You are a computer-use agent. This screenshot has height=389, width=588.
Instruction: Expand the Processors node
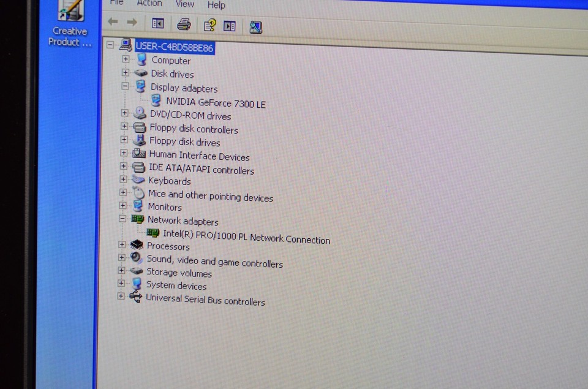click(x=123, y=244)
